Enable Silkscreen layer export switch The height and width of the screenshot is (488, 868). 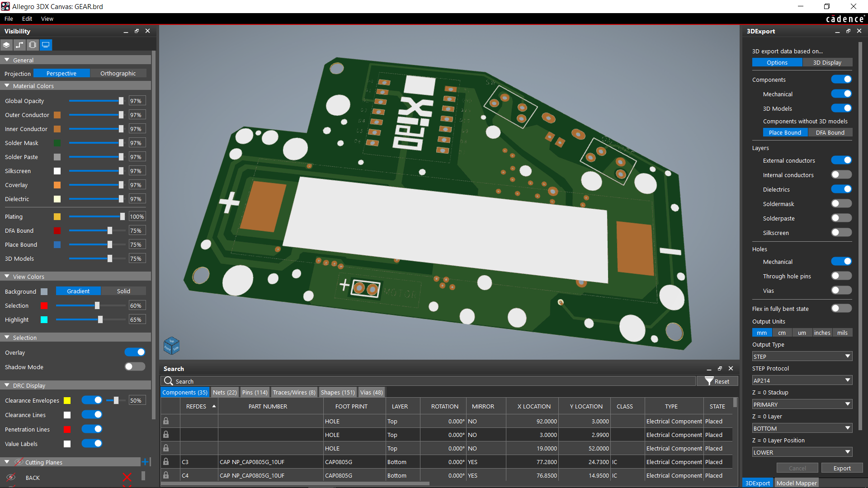click(x=841, y=233)
